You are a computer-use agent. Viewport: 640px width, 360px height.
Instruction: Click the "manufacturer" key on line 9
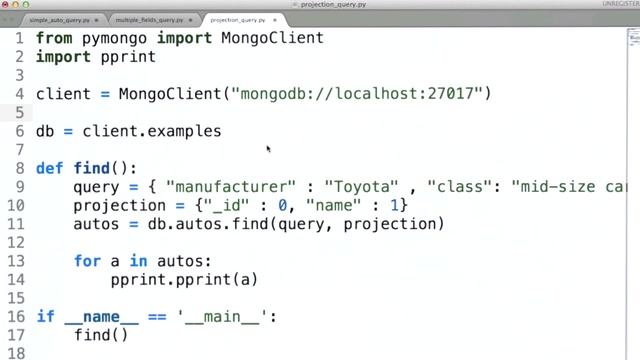click(x=231, y=187)
